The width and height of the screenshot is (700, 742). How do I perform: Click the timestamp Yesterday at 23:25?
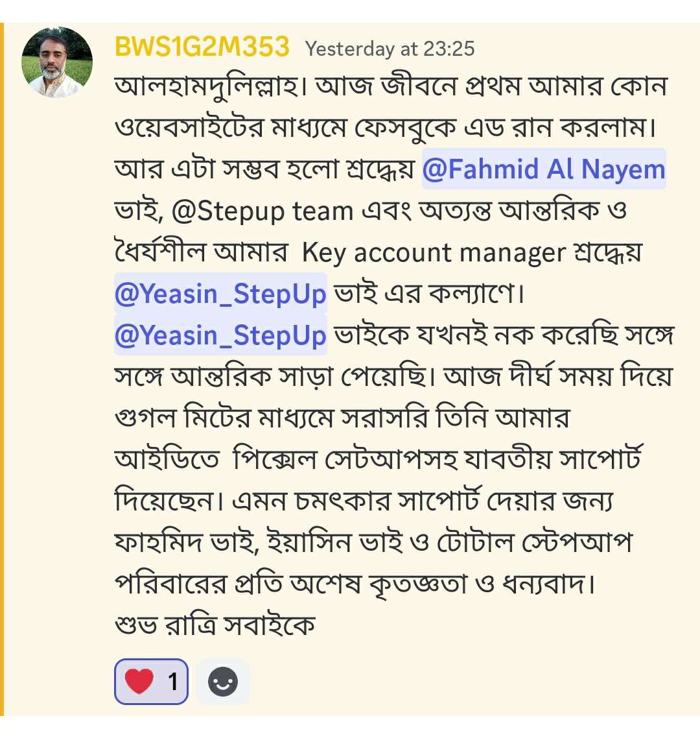[390, 49]
